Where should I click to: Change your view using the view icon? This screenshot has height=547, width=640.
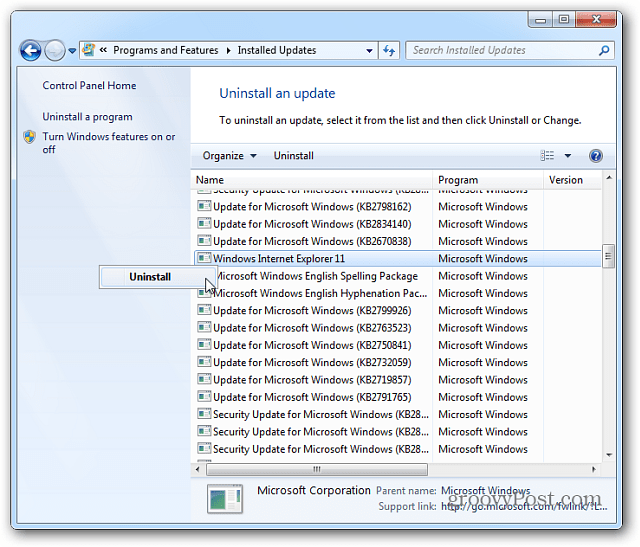click(x=547, y=156)
